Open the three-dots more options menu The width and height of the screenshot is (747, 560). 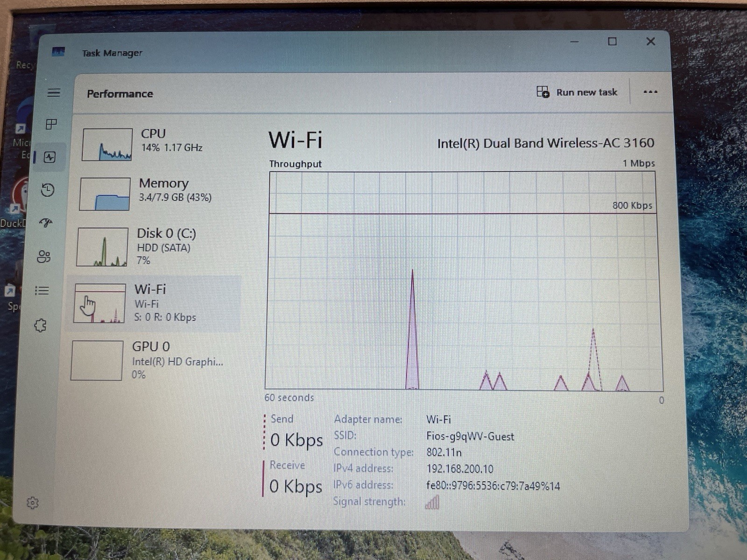(x=650, y=92)
